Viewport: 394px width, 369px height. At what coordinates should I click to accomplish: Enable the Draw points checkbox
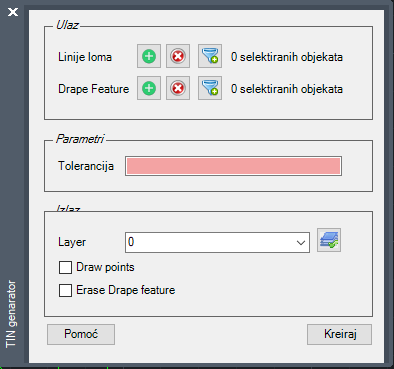pyautogui.click(x=65, y=267)
